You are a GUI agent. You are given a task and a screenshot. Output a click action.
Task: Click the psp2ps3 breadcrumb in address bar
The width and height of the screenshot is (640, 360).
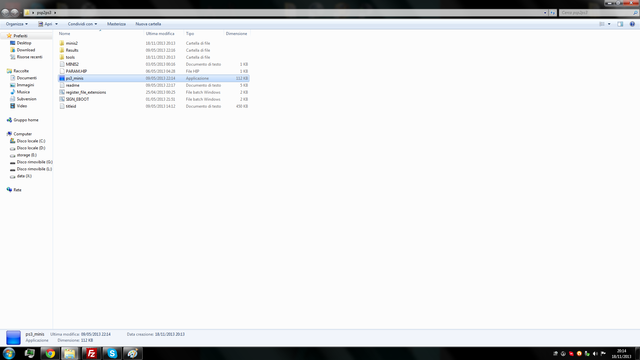[44, 13]
